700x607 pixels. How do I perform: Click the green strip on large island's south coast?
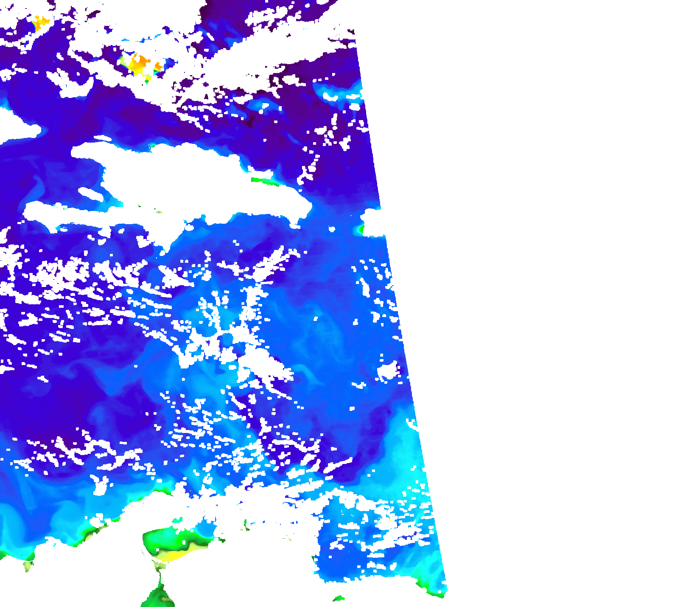[x=264, y=181]
